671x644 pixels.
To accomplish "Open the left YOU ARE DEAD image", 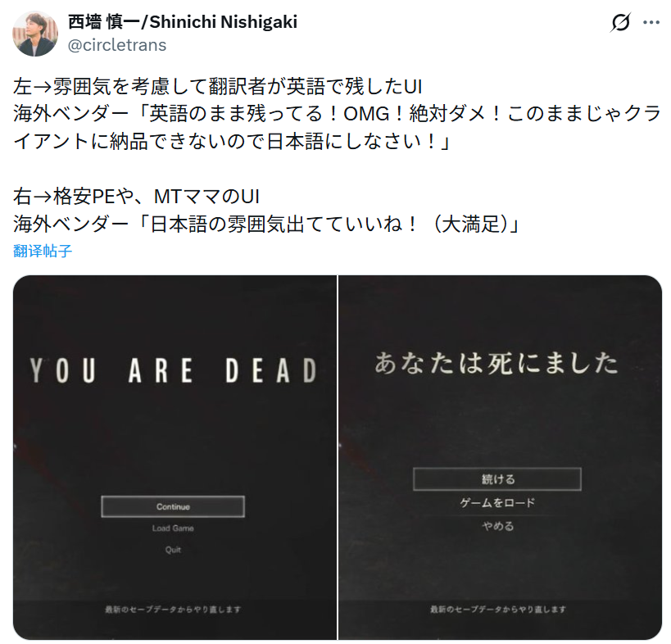I will [175, 457].
